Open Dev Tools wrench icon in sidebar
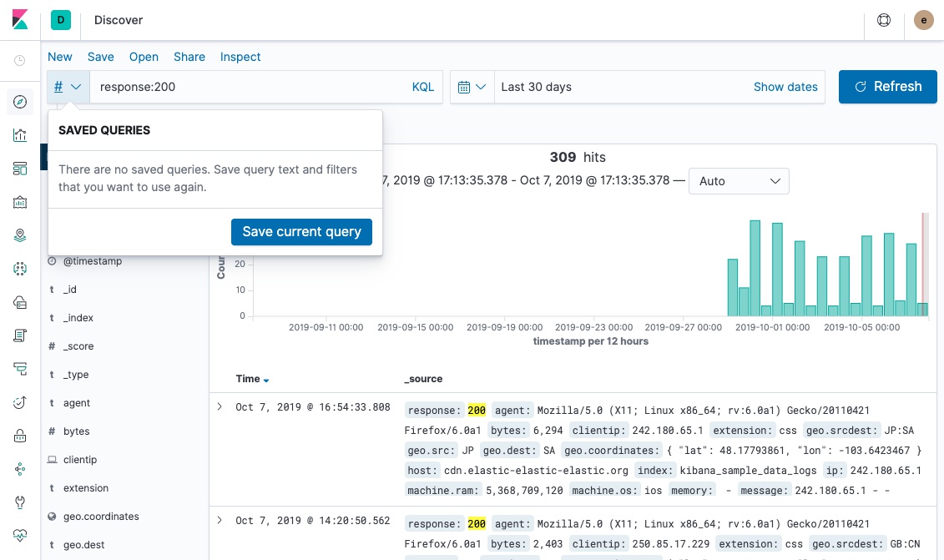Screen dimensions: 944x560 coord(20,502)
